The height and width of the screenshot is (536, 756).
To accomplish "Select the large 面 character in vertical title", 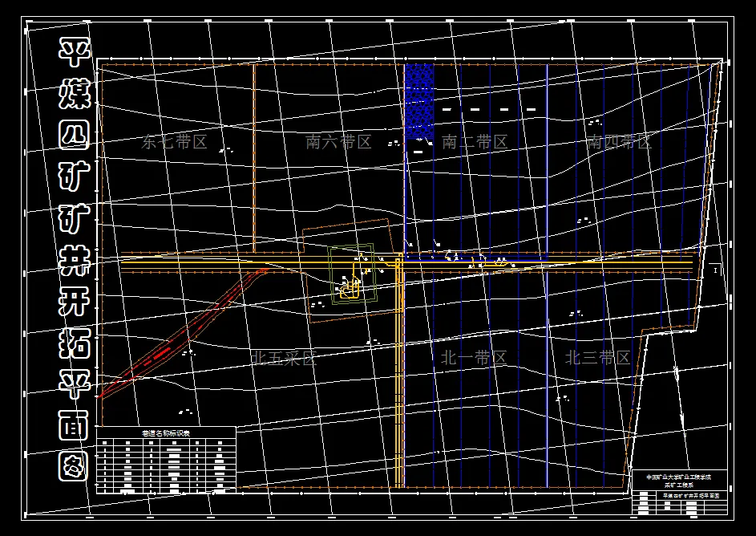I will (x=75, y=425).
